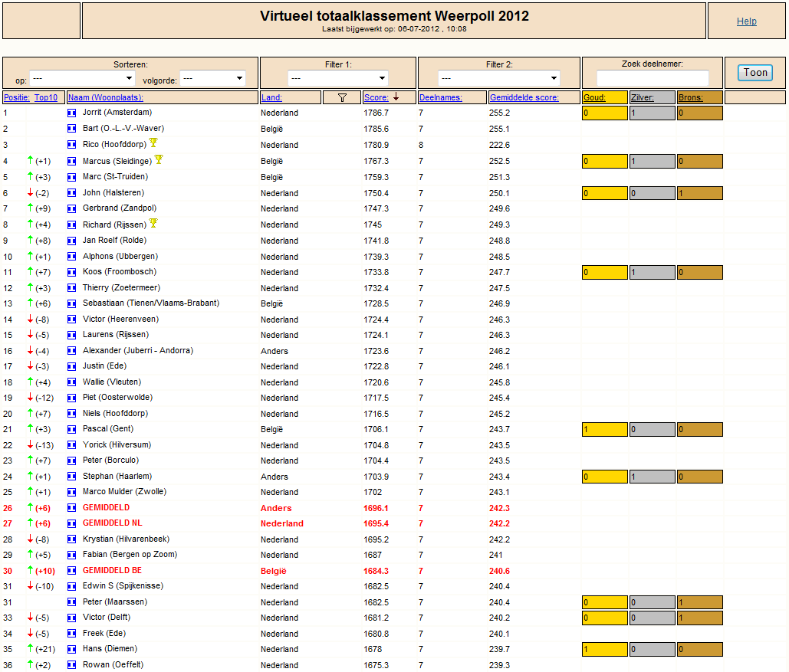
Task: Click the blue icon beside Krystian (Hilvarenbeek)
Action: click(x=72, y=539)
